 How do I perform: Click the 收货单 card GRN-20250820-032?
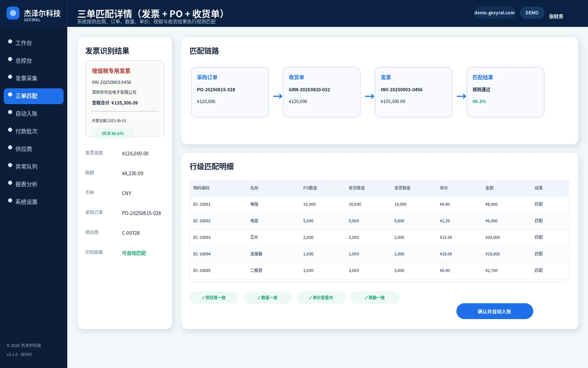click(x=322, y=92)
